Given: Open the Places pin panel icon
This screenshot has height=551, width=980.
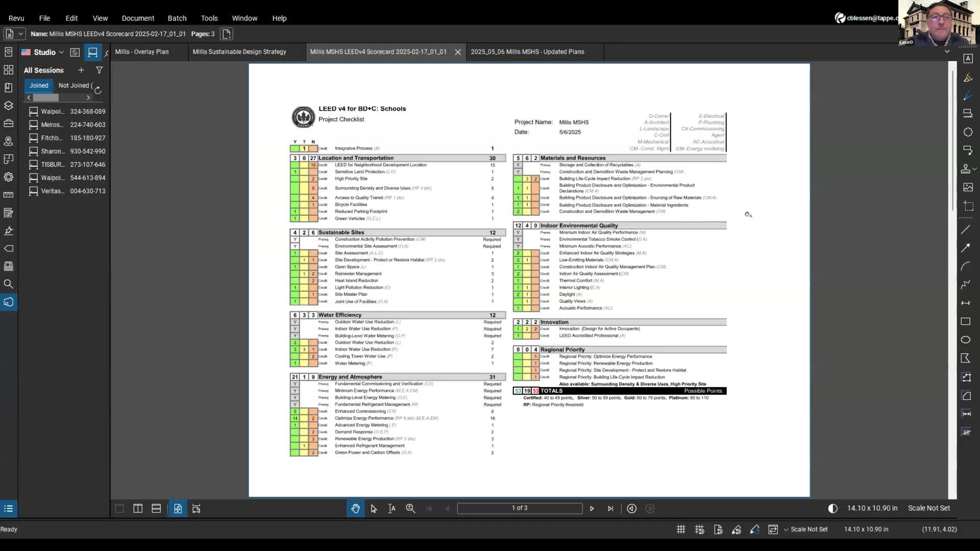Looking at the screenshot, I should pyautogui.click(x=9, y=141).
